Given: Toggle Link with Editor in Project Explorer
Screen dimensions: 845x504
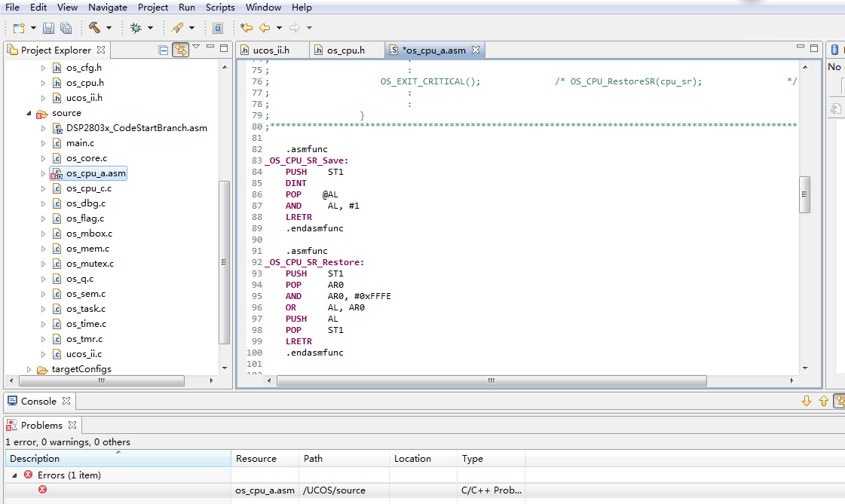Looking at the screenshot, I should [x=180, y=50].
